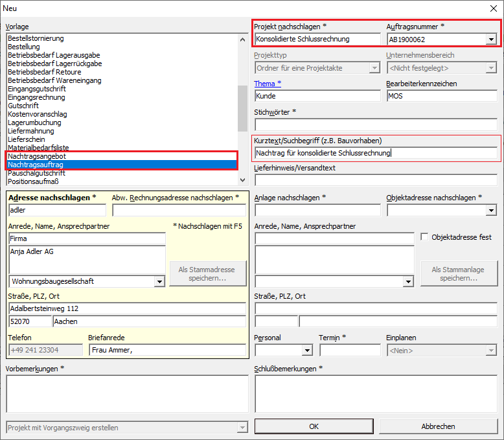Pick Eingangsrechnung from the template list
504x440 pixels.
click(x=36, y=97)
